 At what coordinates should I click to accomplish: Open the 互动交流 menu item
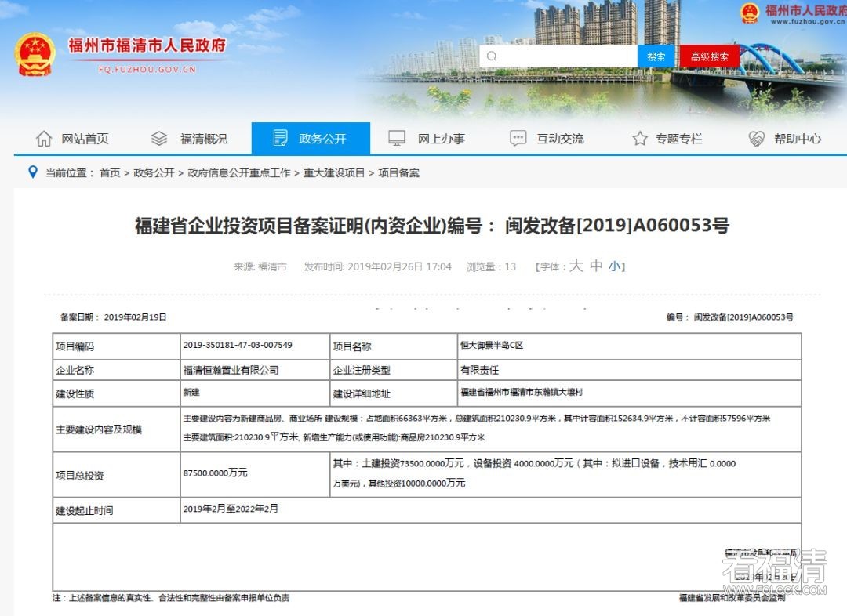560,139
